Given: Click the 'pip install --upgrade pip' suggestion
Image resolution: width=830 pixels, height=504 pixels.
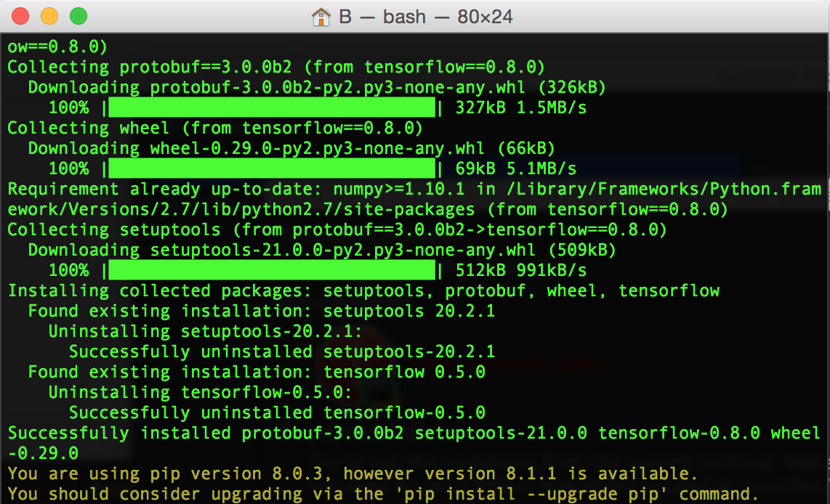Looking at the screenshot, I should point(533,494).
